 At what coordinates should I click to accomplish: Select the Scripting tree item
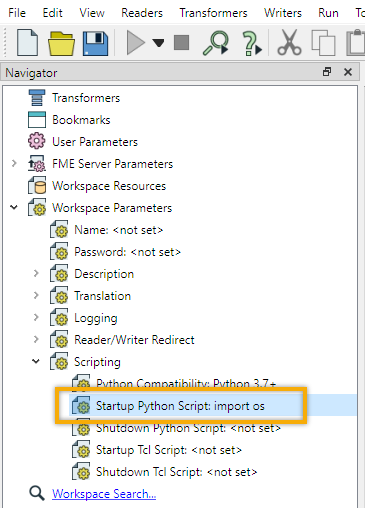click(x=97, y=362)
